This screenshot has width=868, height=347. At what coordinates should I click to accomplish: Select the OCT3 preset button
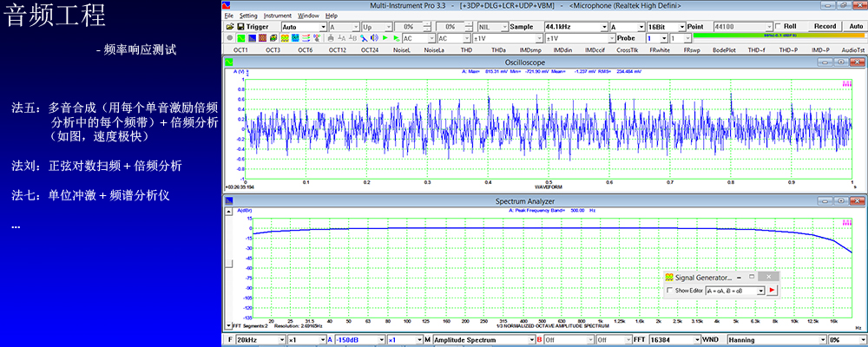pos(273,49)
